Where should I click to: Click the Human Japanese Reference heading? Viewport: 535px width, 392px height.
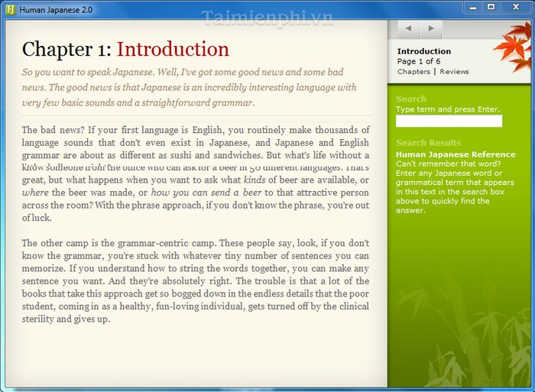tap(456, 154)
